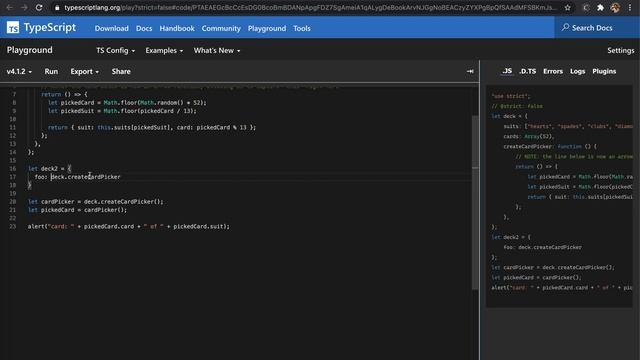Expand the TS Config dropdown
Screen dimensions: 640x360
point(116,51)
